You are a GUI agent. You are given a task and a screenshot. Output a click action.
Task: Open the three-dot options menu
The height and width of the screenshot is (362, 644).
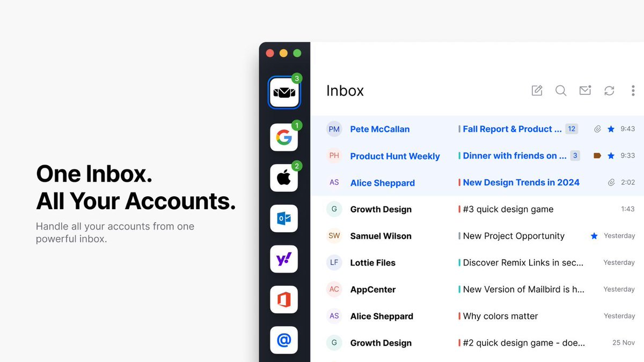633,91
